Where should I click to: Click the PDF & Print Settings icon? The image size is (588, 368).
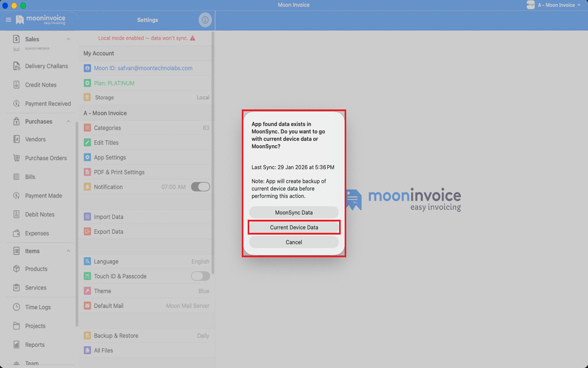click(87, 172)
